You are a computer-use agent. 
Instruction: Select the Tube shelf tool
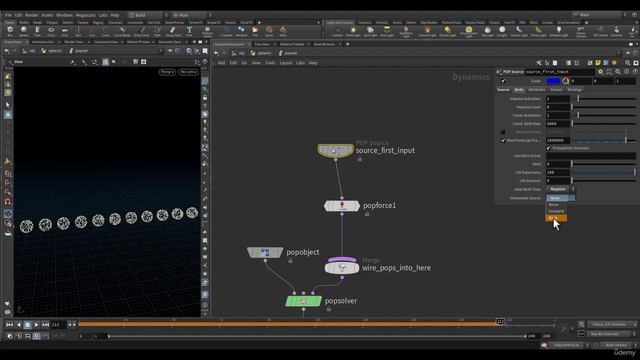click(37, 31)
